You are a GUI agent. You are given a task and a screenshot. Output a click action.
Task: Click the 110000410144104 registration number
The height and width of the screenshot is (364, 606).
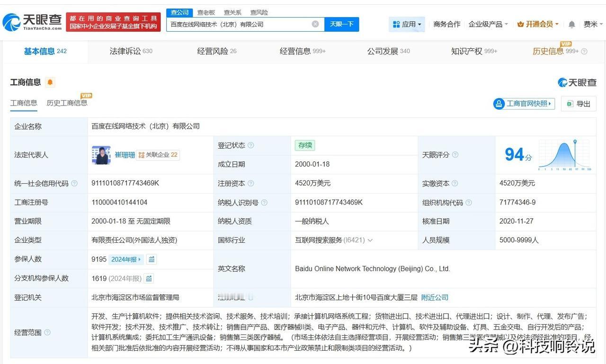pos(119,203)
